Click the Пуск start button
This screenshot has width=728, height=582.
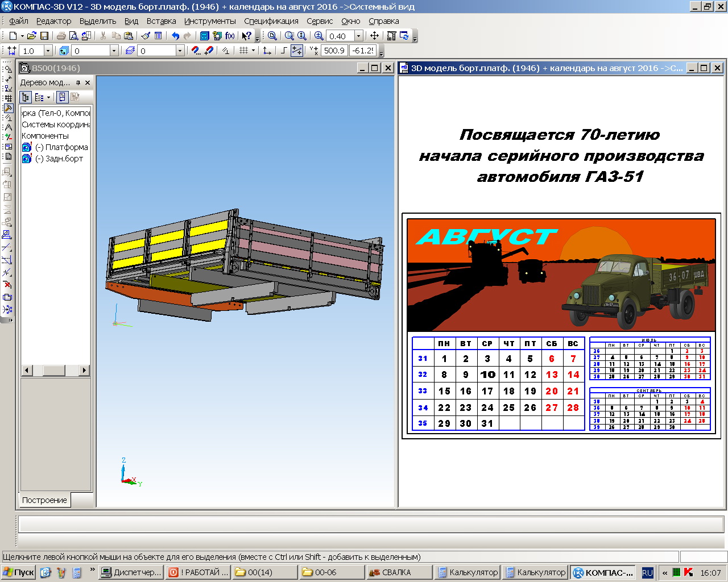click(18, 572)
